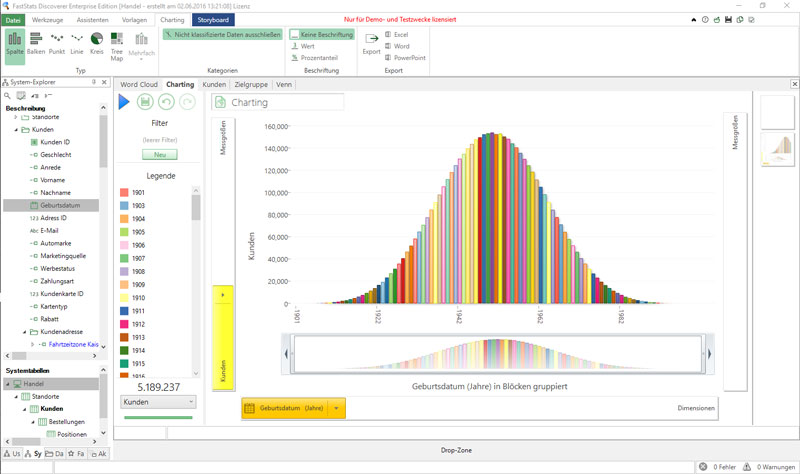
Task: Enable Prozentanteil percentage labels
Action: tap(314, 58)
